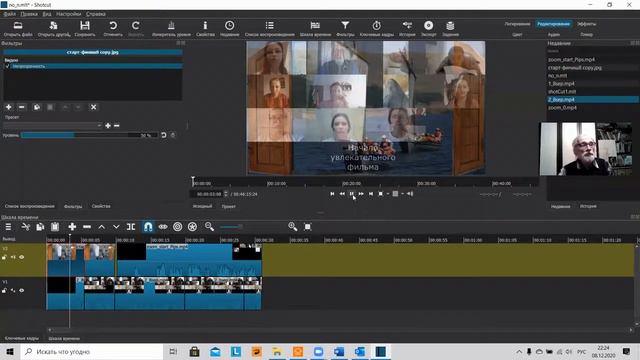
Task: Select '2_Вар.mp4' in the recent list
Action: coord(593,100)
